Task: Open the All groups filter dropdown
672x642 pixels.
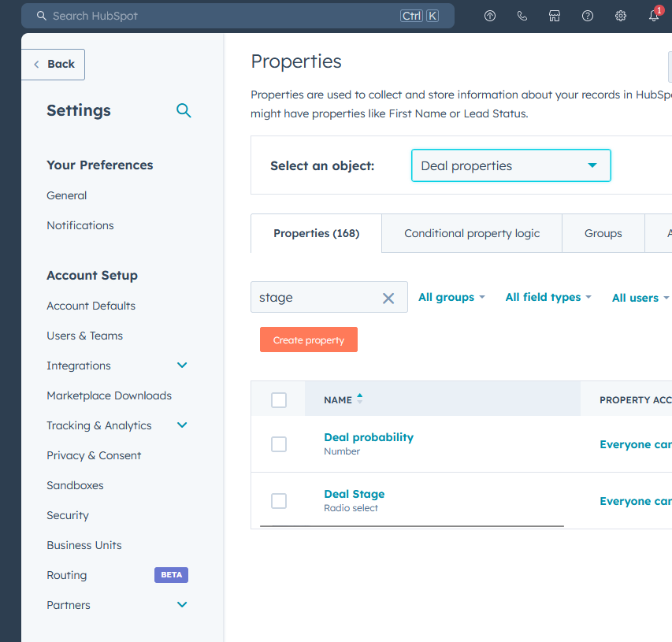Action: pyautogui.click(x=451, y=297)
